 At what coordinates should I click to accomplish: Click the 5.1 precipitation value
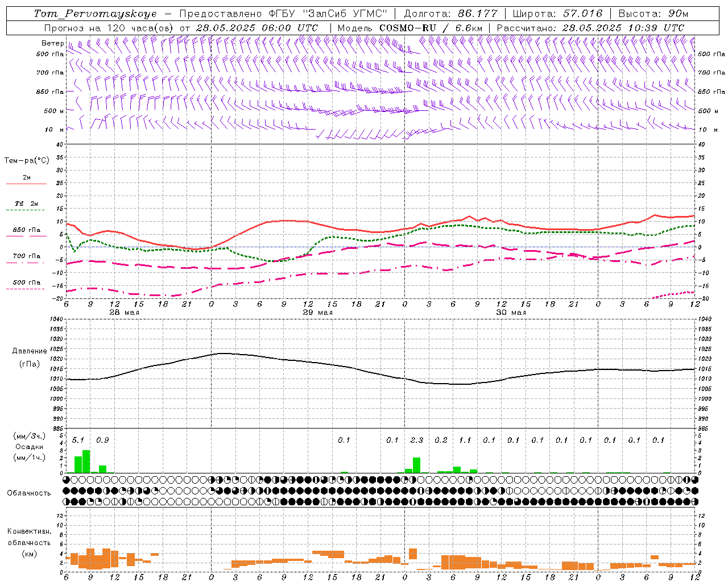pyautogui.click(x=78, y=440)
